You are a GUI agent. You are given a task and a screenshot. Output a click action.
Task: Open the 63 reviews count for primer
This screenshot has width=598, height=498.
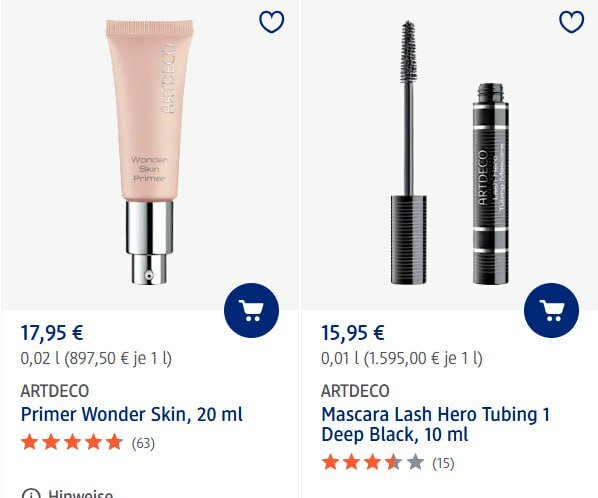[143, 443]
